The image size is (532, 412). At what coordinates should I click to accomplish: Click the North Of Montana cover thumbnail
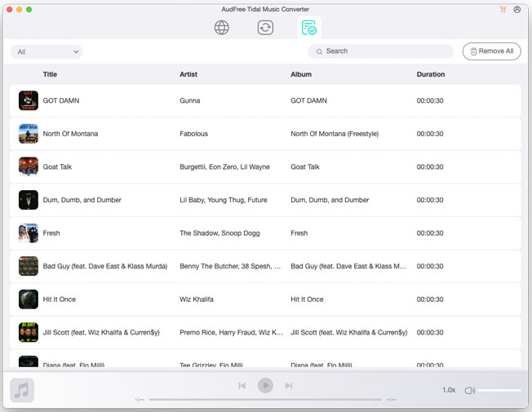pyautogui.click(x=29, y=134)
